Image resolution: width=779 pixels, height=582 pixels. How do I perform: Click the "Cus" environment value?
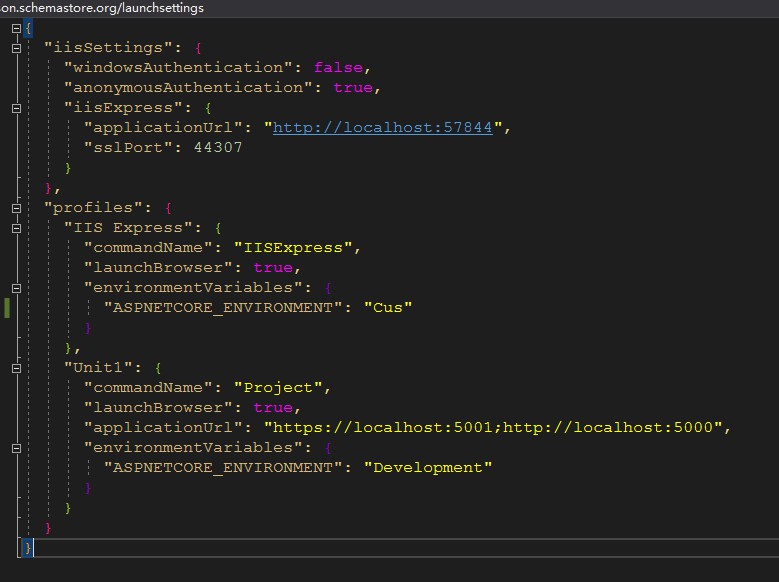click(x=388, y=308)
